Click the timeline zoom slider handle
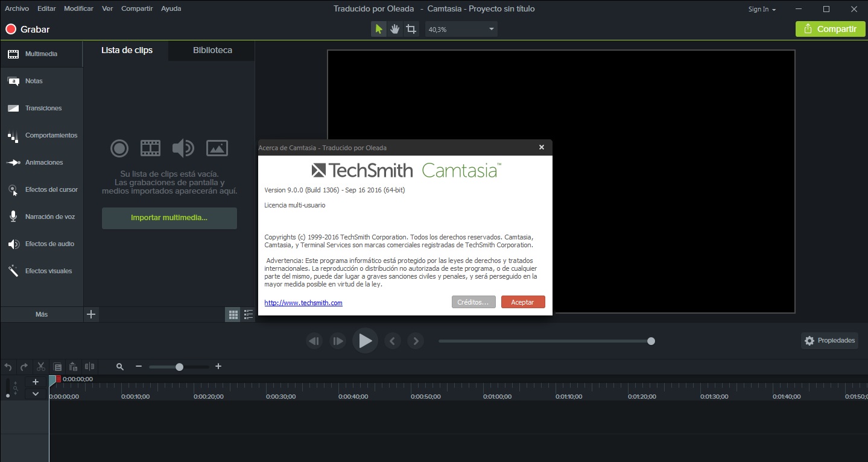This screenshot has width=868, height=462. [x=179, y=367]
